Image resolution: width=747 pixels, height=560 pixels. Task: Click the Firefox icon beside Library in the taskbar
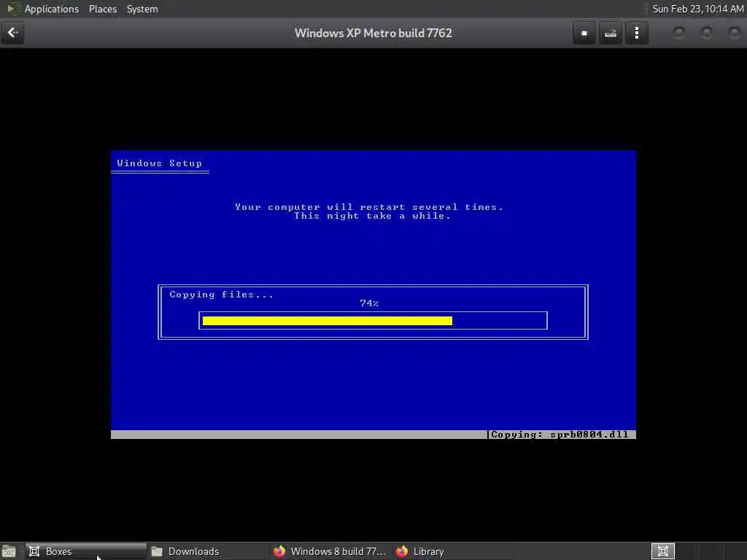pyautogui.click(x=402, y=551)
